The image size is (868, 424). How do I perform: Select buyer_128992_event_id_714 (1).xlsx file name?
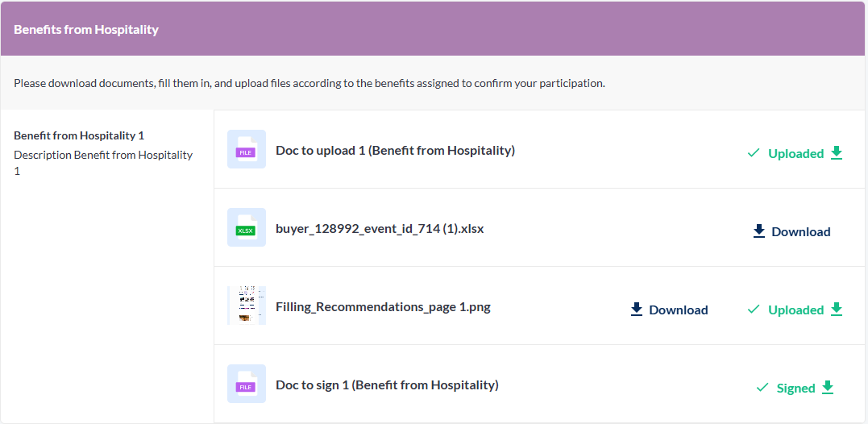(380, 228)
